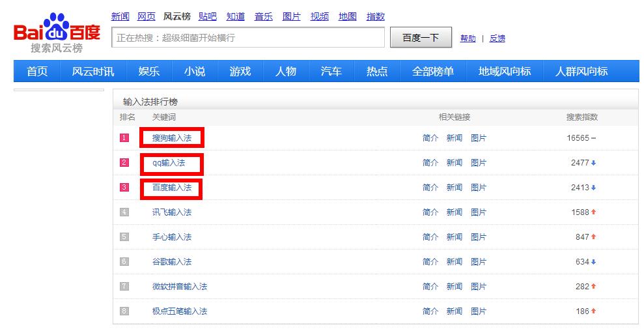Viewport: 644px width, 331px height.
Task: Open 热点 navigation tab
Action: tap(376, 71)
